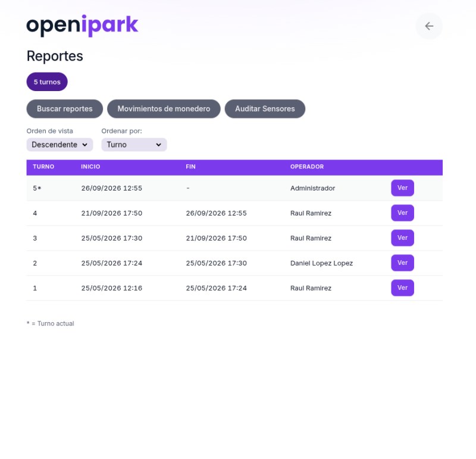
Task: Click the OPERADOR column header
Action: [307, 167]
